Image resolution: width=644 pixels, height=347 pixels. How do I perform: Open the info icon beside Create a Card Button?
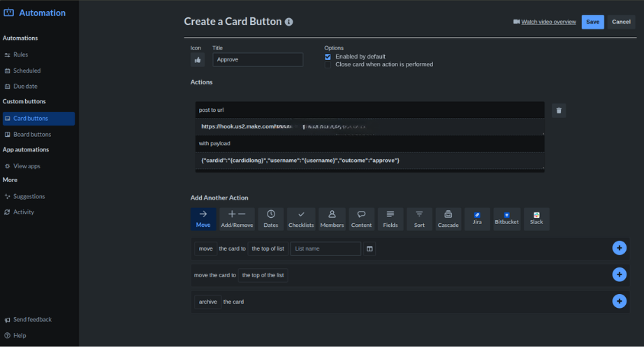click(x=289, y=22)
